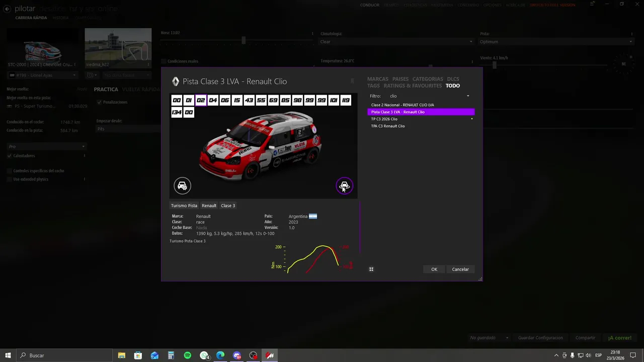This screenshot has width=644, height=362.
Task: Select skin number 43
Action: (x=249, y=100)
